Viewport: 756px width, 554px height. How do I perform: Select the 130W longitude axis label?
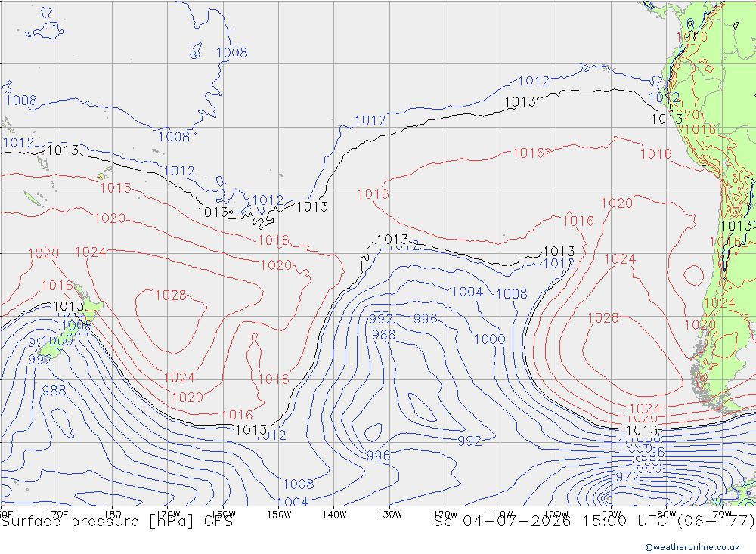(x=389, y=515)
